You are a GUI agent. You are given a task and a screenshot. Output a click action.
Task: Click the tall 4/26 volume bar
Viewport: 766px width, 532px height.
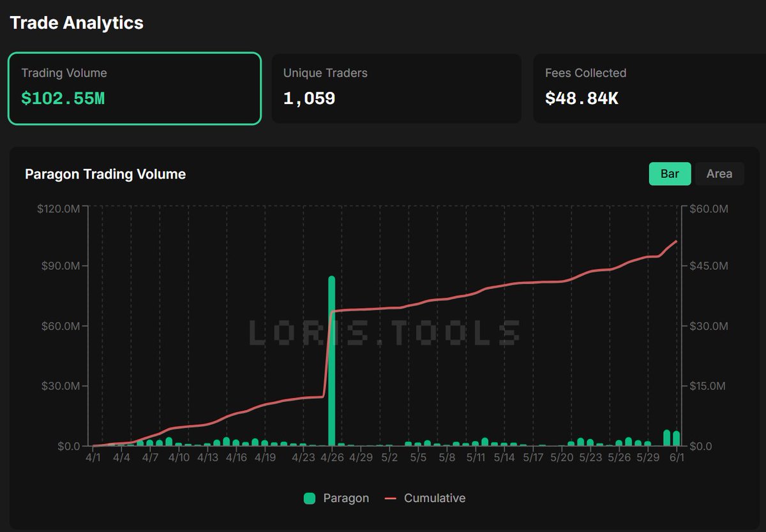click(x=331, y=361)
